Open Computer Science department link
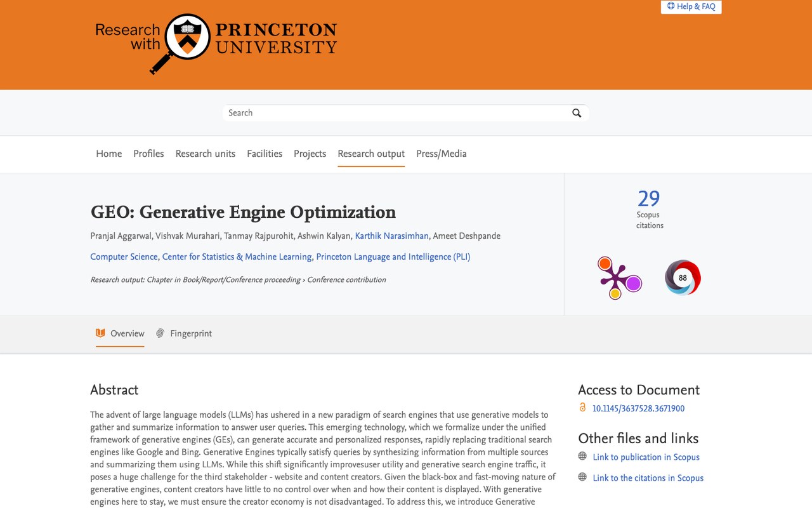The image size is (812, 508). 124,257
